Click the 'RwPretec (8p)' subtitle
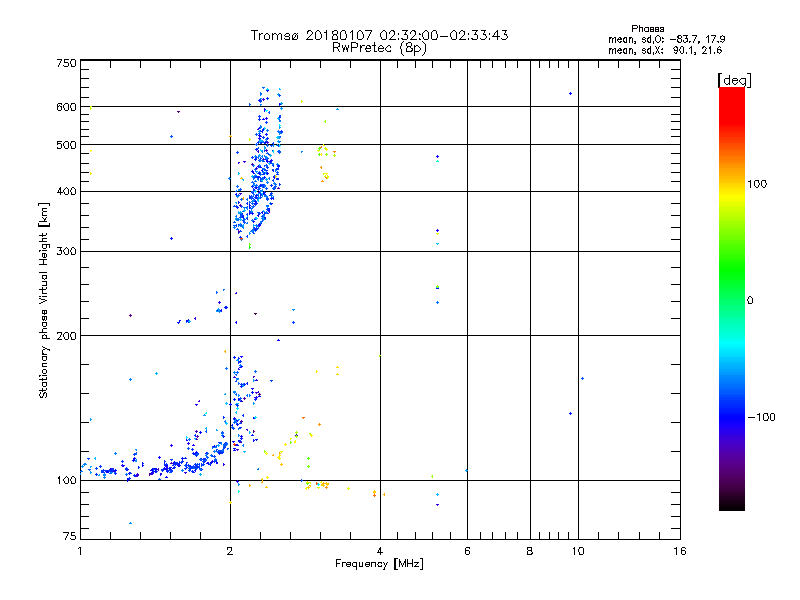The height and width of the screenshot is (600, 800). point(379,48)
